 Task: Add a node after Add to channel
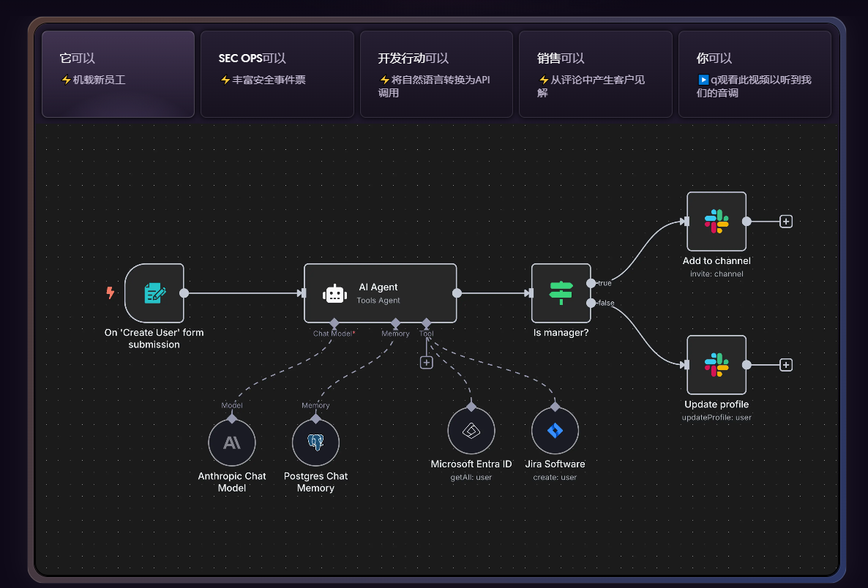coord(786,222)
